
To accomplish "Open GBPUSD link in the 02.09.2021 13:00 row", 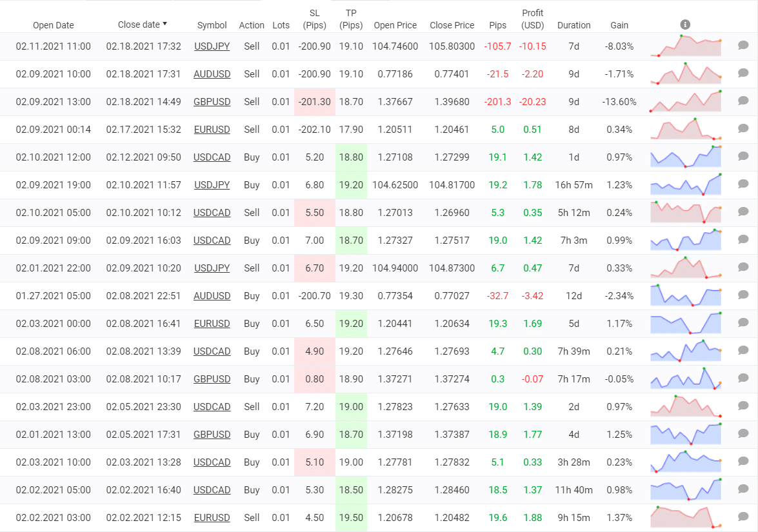I will pyautogui.click(x=212, y=102).
